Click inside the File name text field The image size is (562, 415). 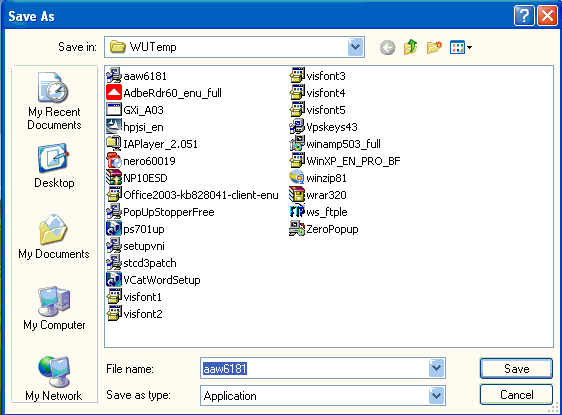[314, 368]
